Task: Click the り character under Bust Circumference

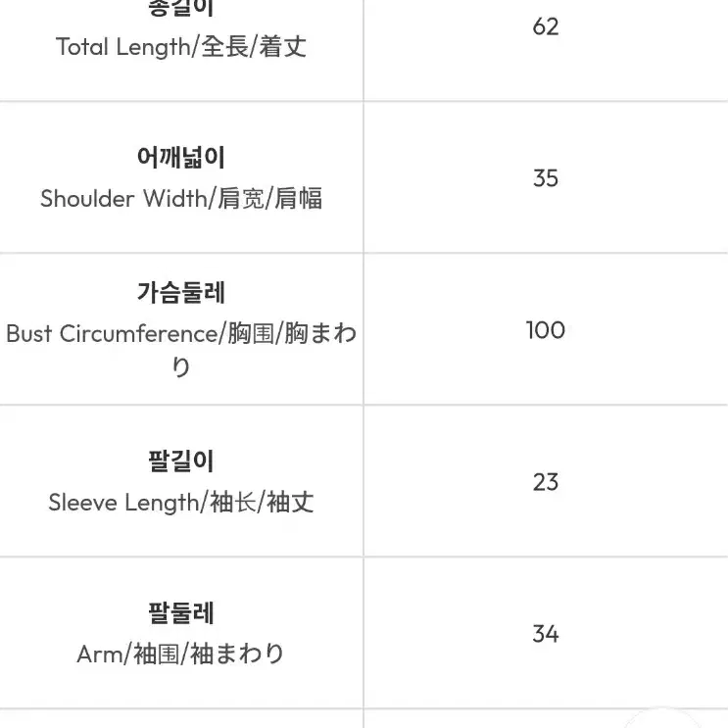Action: tap(180, 367)
